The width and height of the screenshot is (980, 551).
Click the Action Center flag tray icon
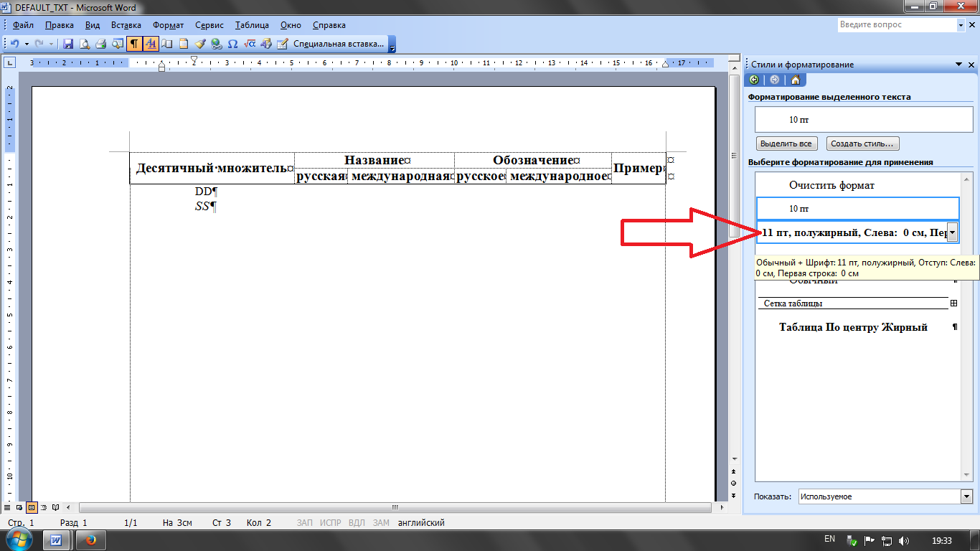(x=868, y=540)
